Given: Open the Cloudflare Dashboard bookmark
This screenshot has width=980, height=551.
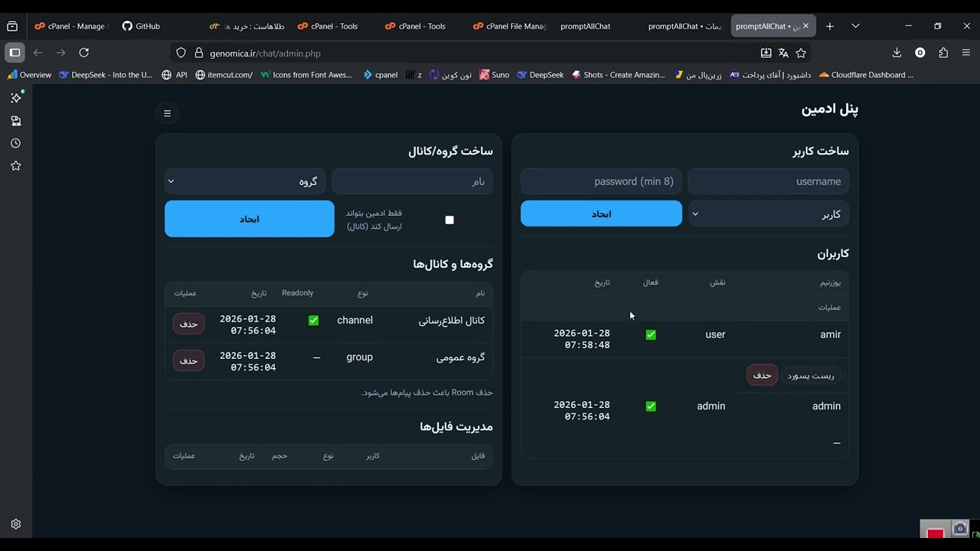Looking at the screenshot, I should (866, 75).
